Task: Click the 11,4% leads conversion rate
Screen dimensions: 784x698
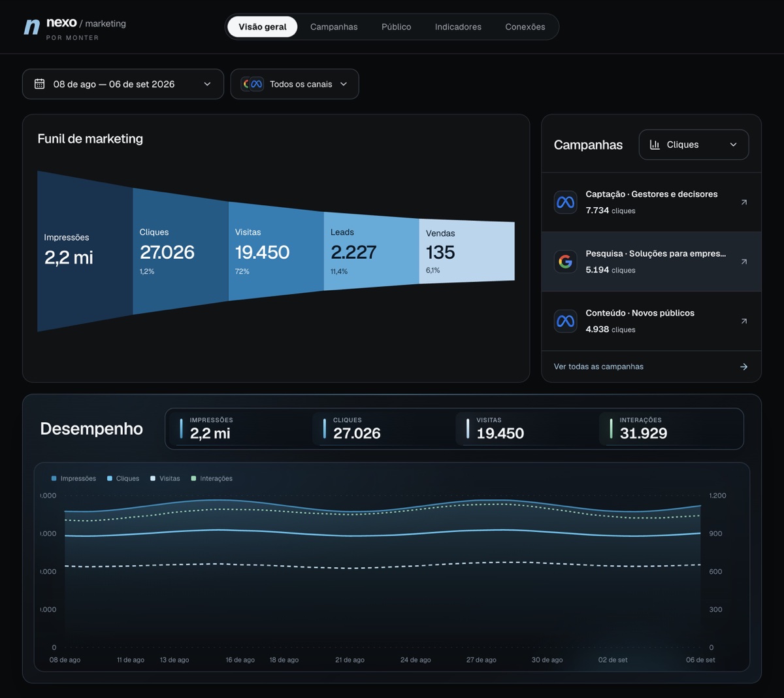Action: (339, 271)
